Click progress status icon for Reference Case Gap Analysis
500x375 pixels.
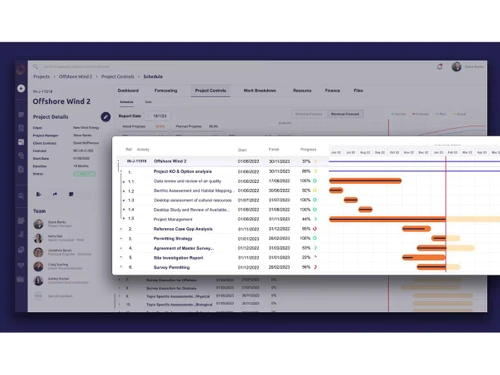pos(315,229)
